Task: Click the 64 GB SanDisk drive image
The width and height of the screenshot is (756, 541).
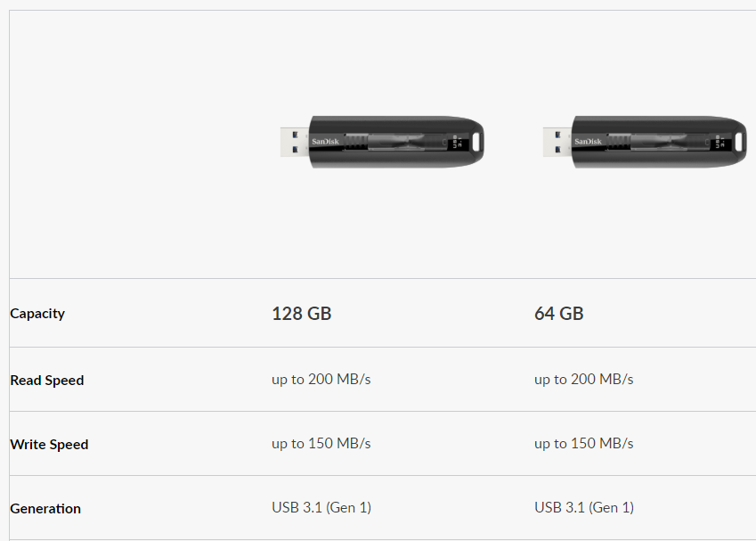Action: 645,142
